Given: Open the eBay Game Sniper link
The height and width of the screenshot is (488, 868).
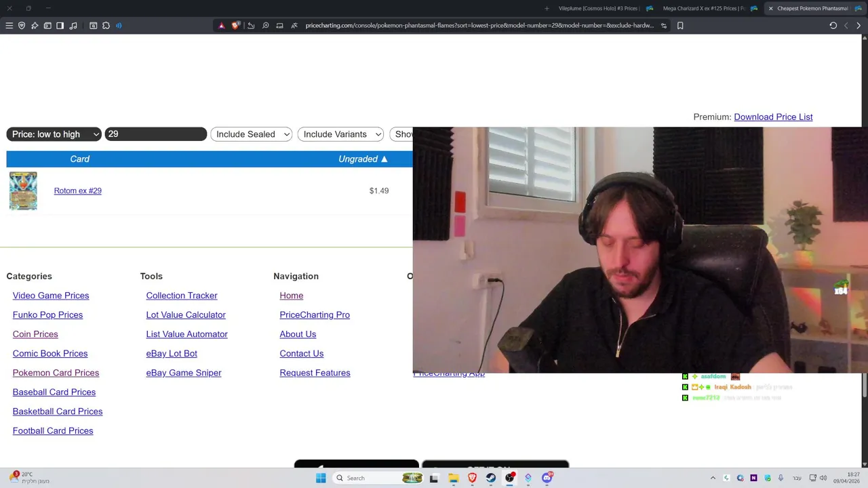Looking at the screenshot, I should pos(184,373).
